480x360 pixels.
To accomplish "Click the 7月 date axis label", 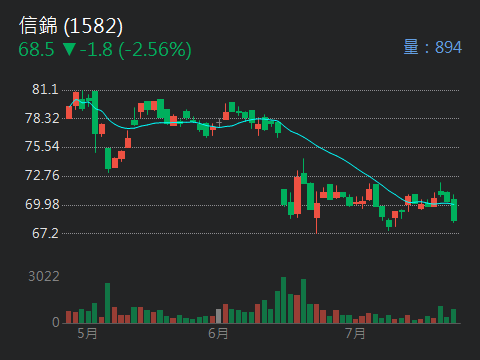I will [x=355, y=333].
